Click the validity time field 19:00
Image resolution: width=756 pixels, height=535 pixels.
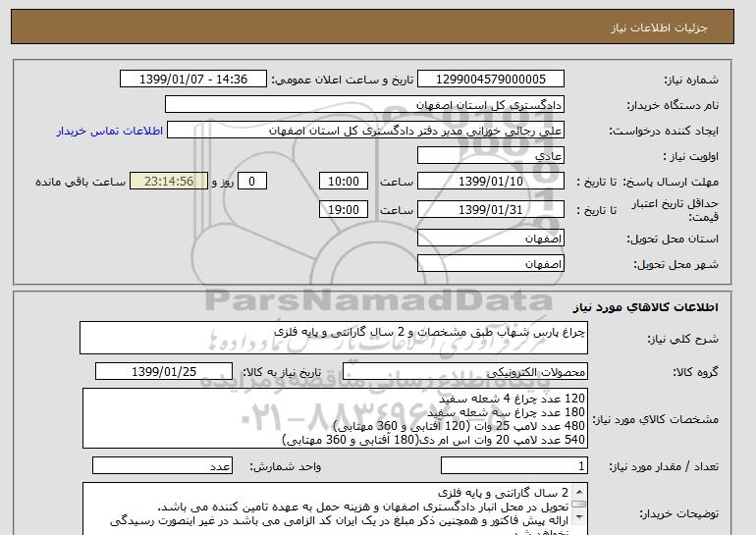point(344,210)
